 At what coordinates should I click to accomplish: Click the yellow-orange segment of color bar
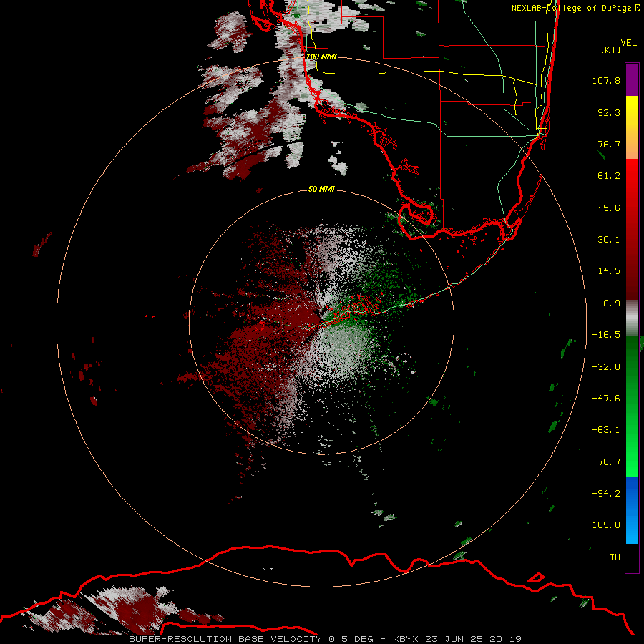(632, 127)
